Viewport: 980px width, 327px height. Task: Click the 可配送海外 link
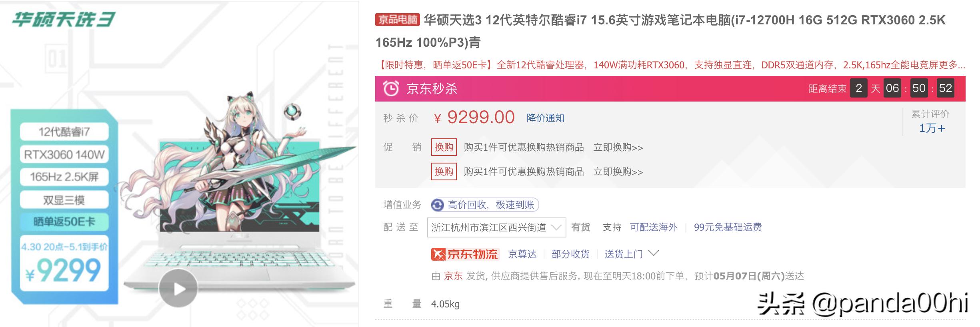coord(654,227)
